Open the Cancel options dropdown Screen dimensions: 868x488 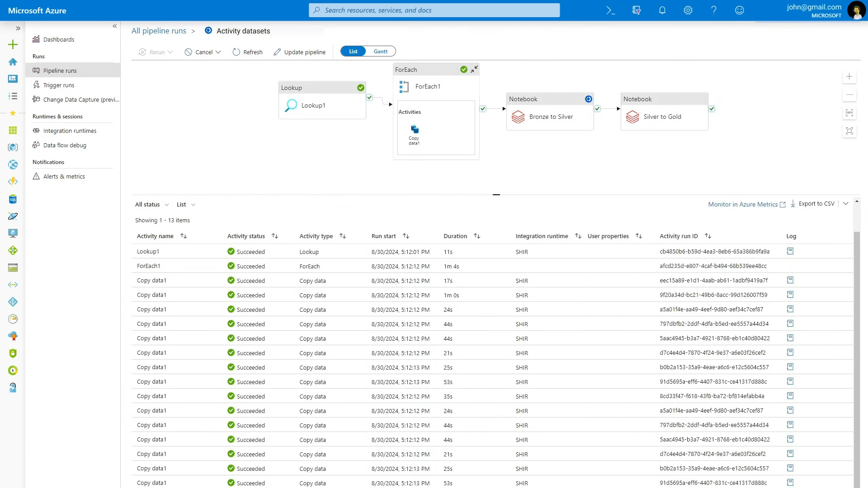click(x=218, y=52)
